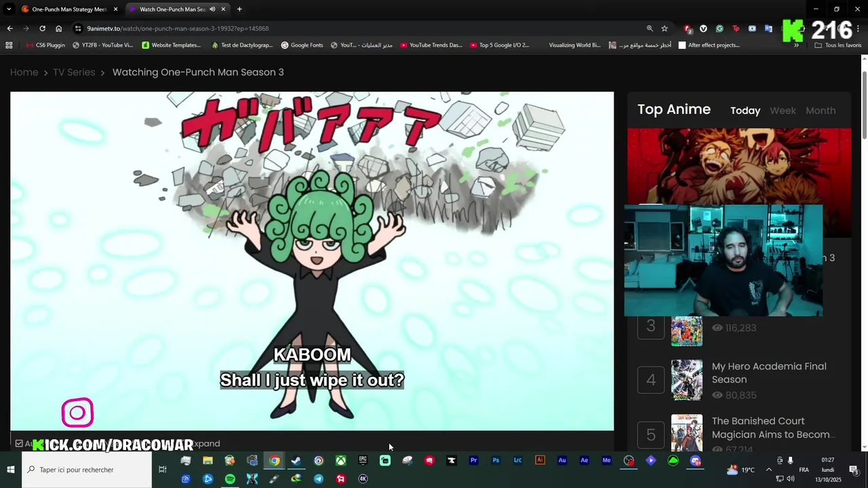Open the FRA language indicator

pos(804,470)
